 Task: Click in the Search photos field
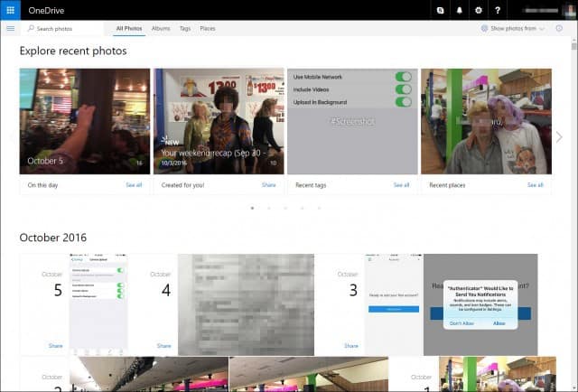point(63,28)
